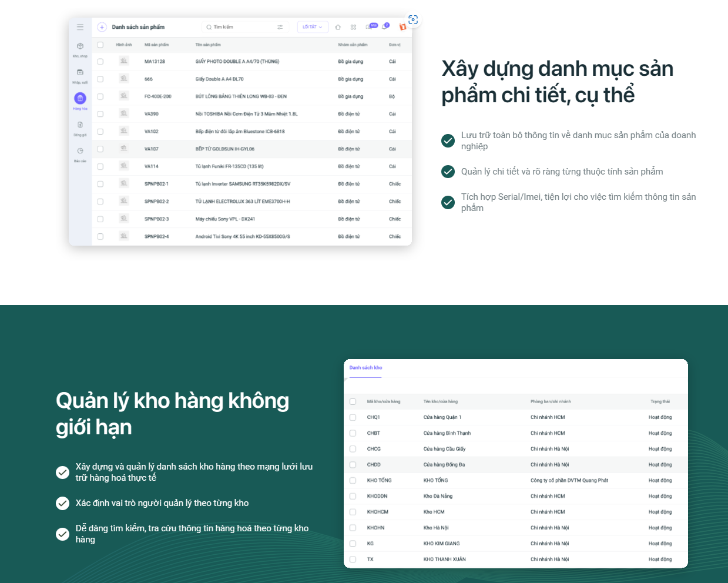Screen dimensions: 728x583
Task: Click the Đơn vị column header
Action: pyautogui.click(x=395, y=45)
